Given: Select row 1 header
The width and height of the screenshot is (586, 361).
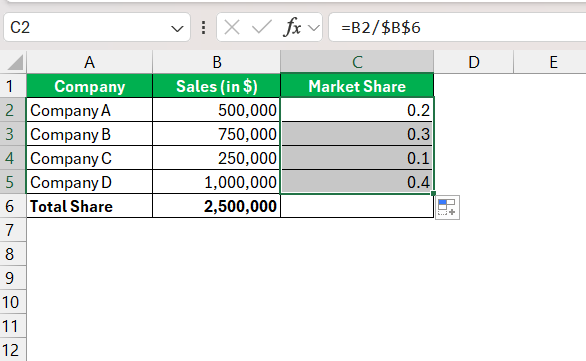Looking at the screenshot, I should [x=13, y=86].
